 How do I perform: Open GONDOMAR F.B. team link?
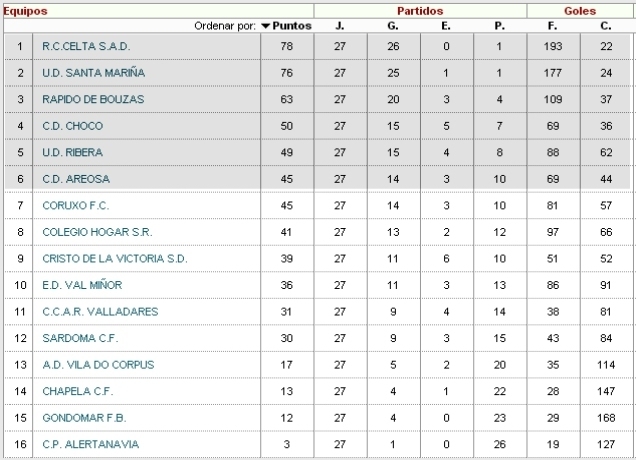[84, 418]
